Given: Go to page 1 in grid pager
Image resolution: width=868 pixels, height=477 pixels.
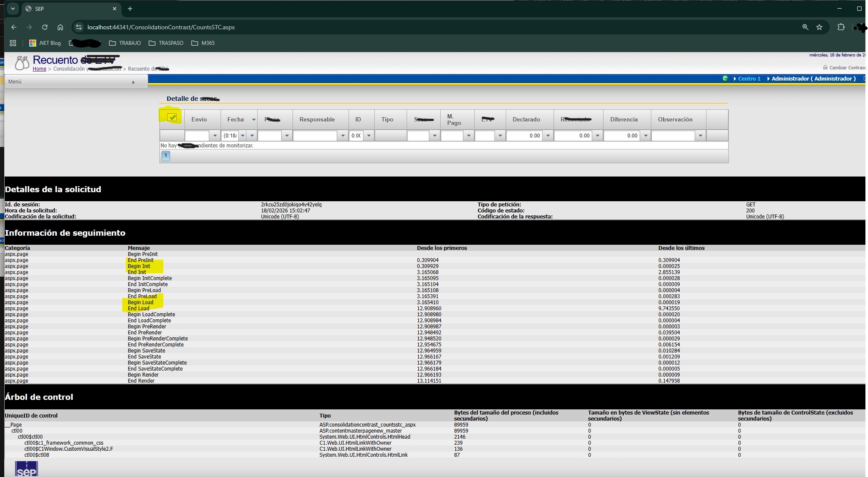Looking at the screenshot, I should (165, 156).
